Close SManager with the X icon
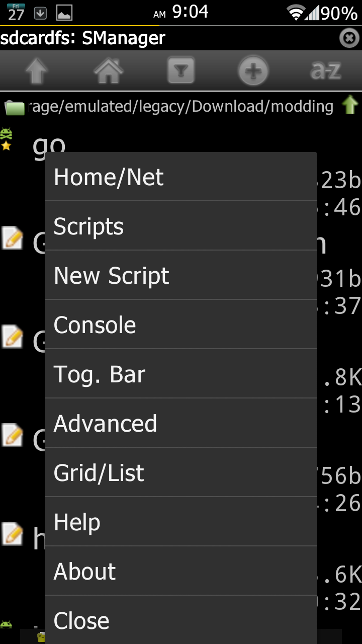This screenshot has width=362, height=644. point(349,38)
